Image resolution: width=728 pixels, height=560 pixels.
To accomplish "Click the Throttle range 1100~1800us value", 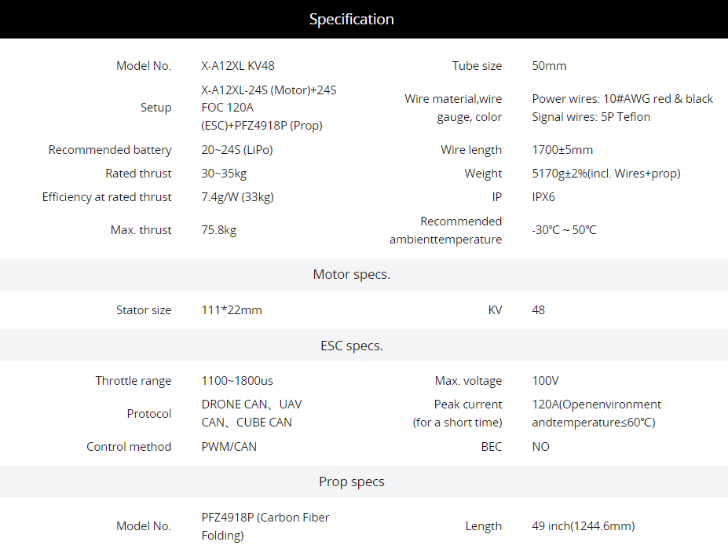I will 237,381.
